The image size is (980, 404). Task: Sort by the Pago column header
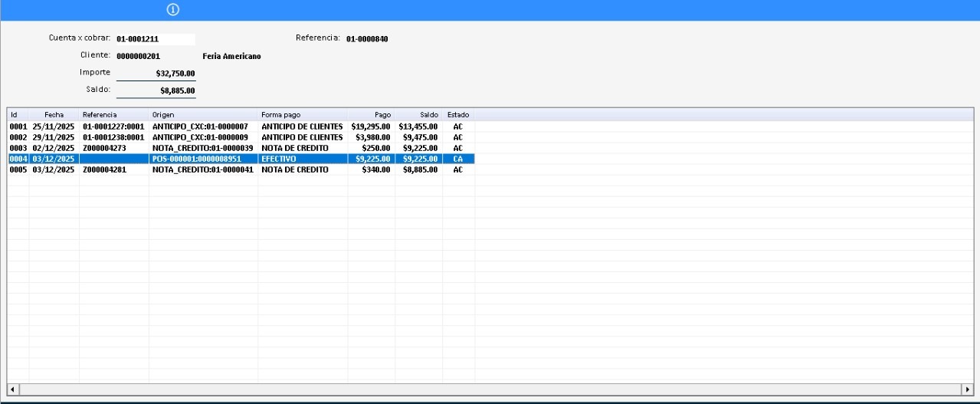pyautogui.click(x=371, y=114)
